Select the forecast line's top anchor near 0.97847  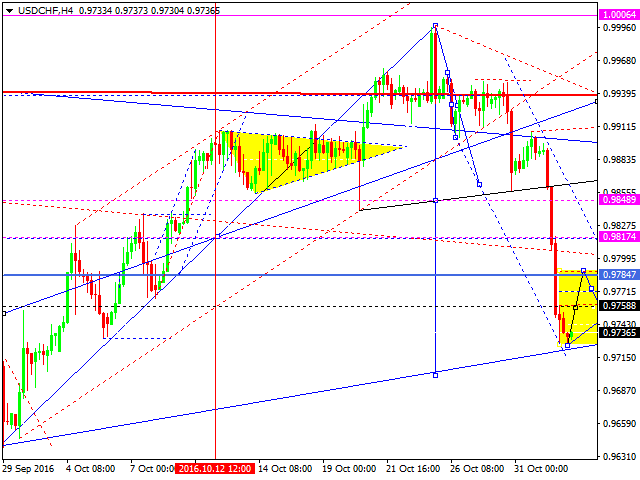pos(584,271)
